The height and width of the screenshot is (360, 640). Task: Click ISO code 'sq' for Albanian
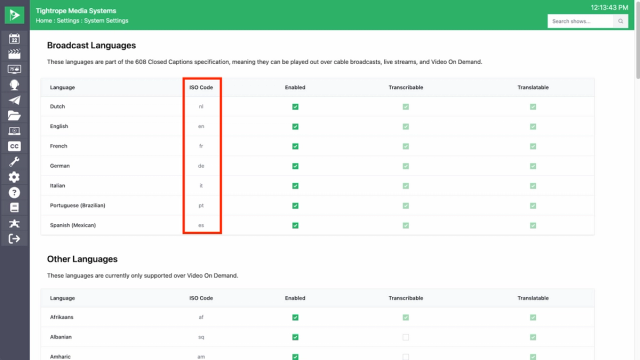click(201, 337)
